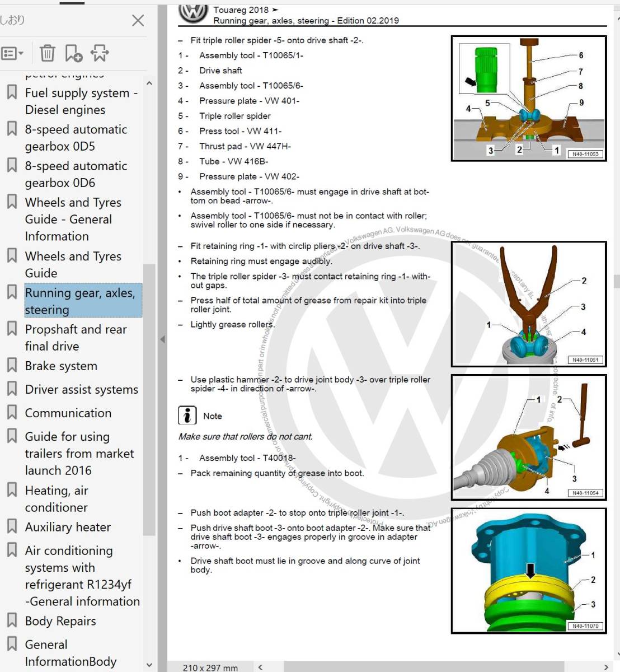This screenshot has width=620, height=672.
Task: Add a new bookmark icon
Action: click(73, 53)
